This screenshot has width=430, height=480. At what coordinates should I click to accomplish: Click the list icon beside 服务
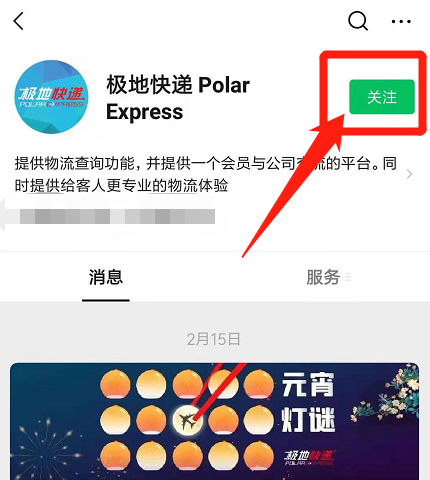coord(348,277)
